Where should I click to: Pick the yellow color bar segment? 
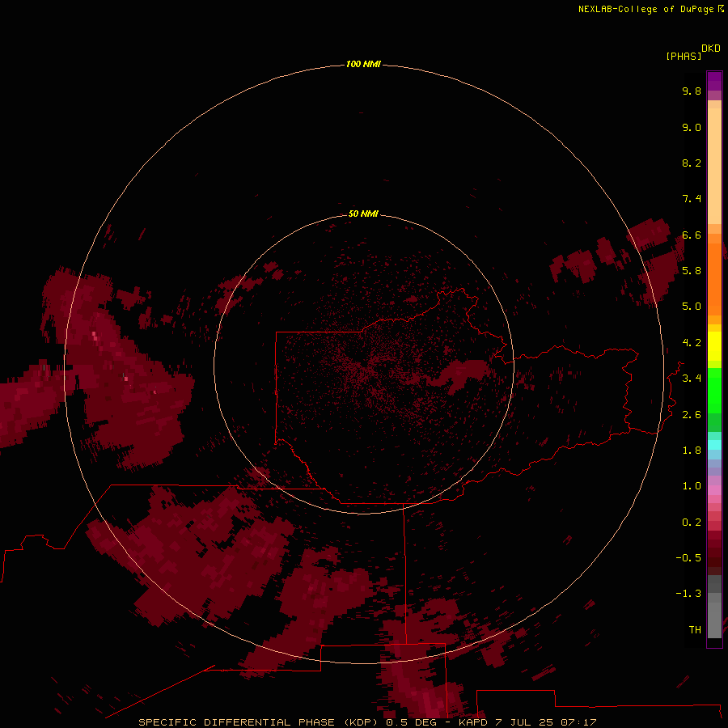714,346
